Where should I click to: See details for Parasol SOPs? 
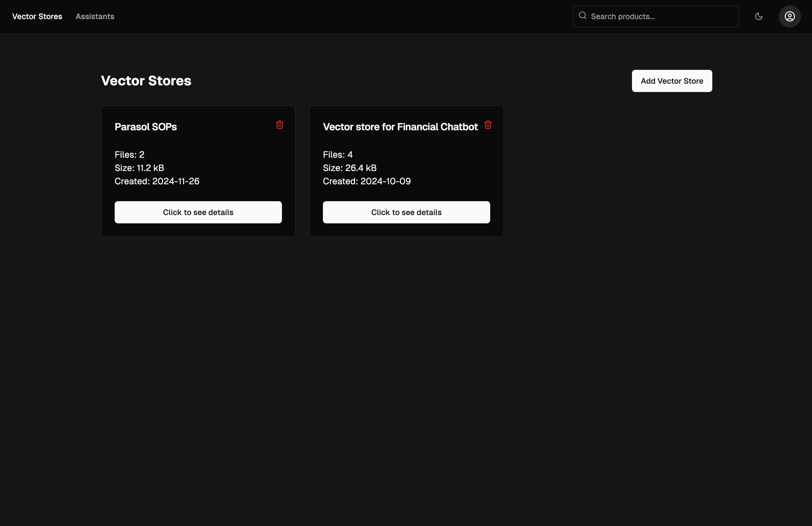click(198, 212)
